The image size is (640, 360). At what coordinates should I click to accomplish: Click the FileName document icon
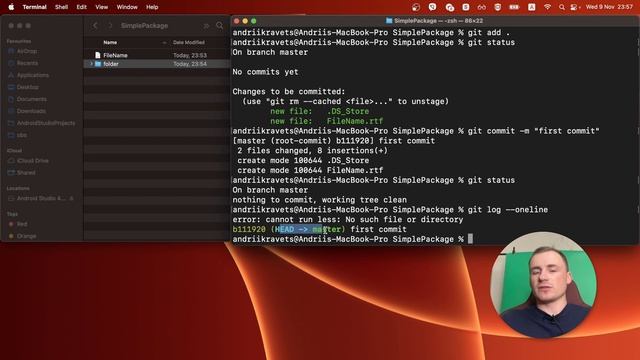pos(98,55)
